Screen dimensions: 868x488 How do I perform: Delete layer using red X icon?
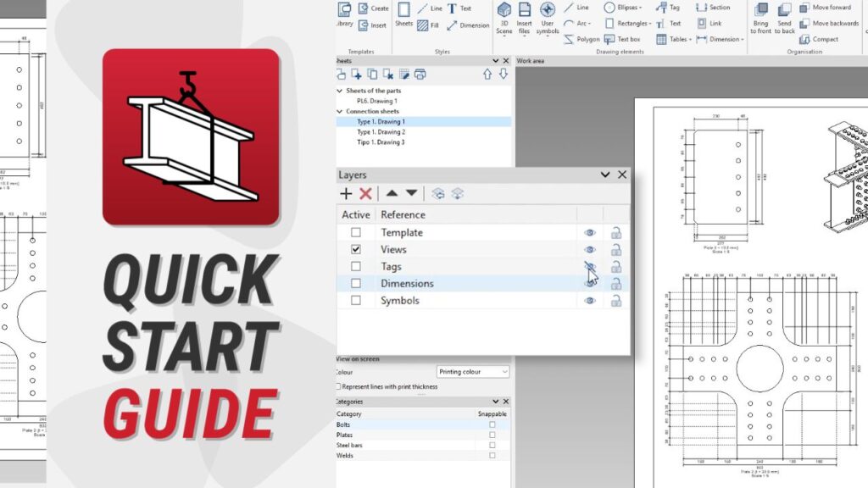365,194
